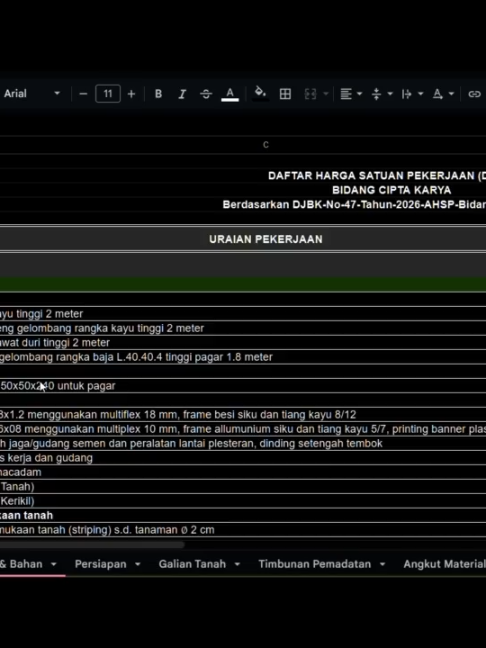
Task: Select the 'rangka baja L.40.40.4' cell
Action: 243,357
